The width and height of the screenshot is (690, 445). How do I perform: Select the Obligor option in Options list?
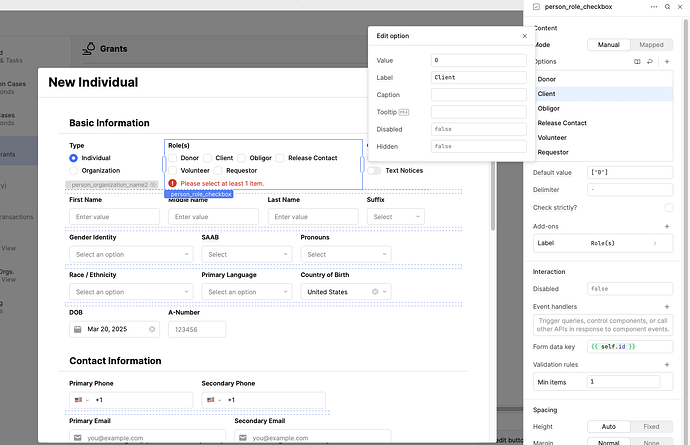point(603,108)
